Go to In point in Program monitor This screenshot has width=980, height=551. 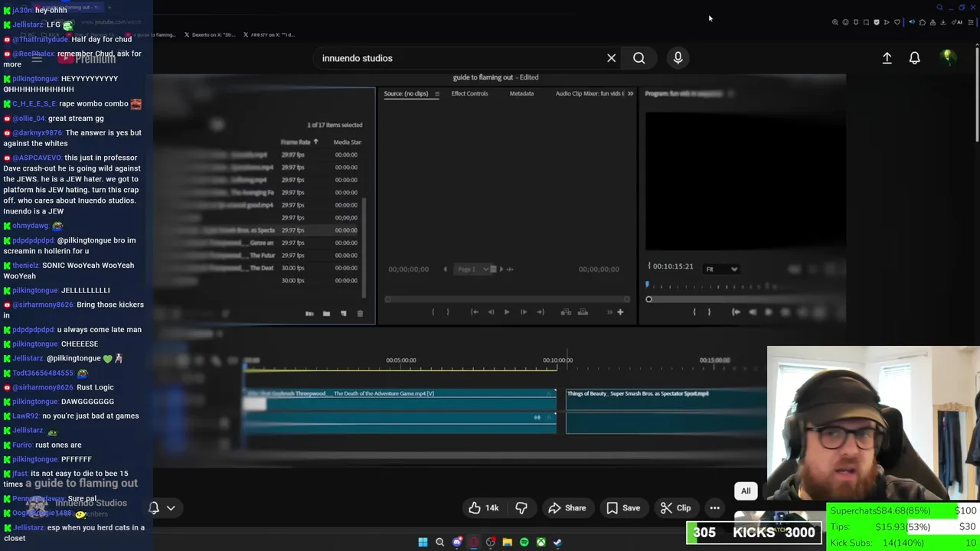pos(736,311)
